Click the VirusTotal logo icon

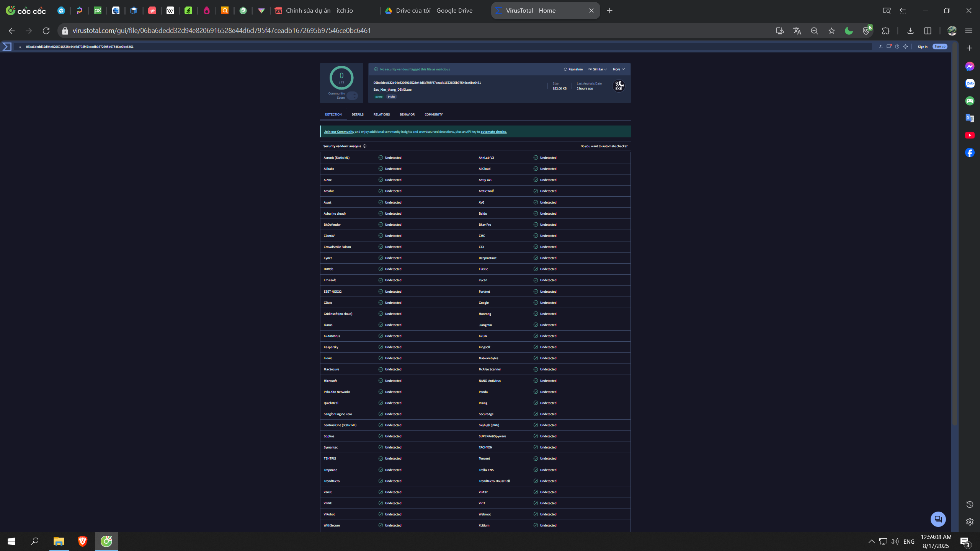pos(7,47)
